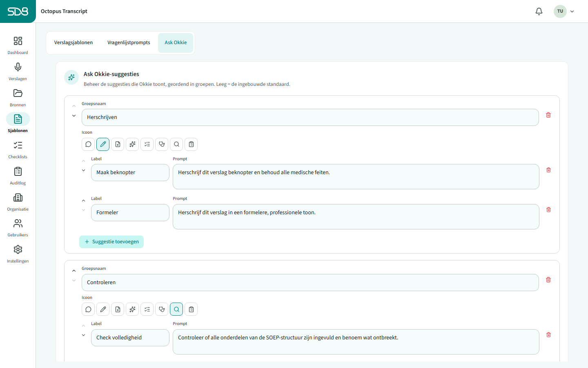Edit the Formeler label field
Viewport: 588px width, 368px height.
(x=130, y=213)
